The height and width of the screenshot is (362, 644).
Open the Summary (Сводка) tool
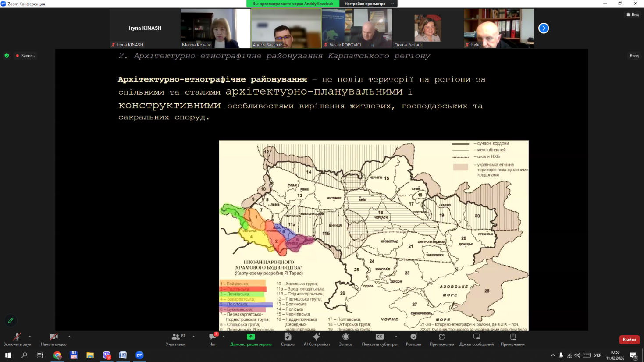[288, 337]
